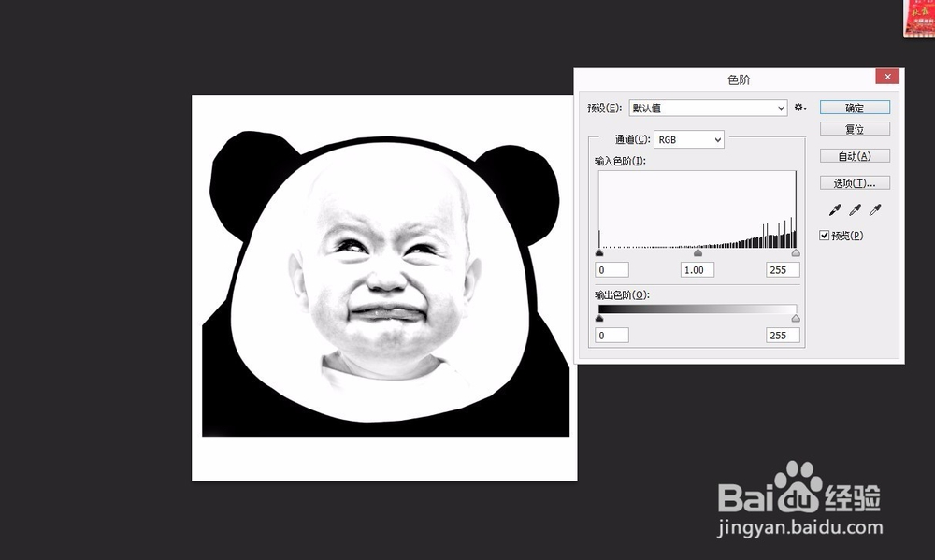Click the input shadow value field 0
Screen dimensions: 935x560
click(611, 270)
